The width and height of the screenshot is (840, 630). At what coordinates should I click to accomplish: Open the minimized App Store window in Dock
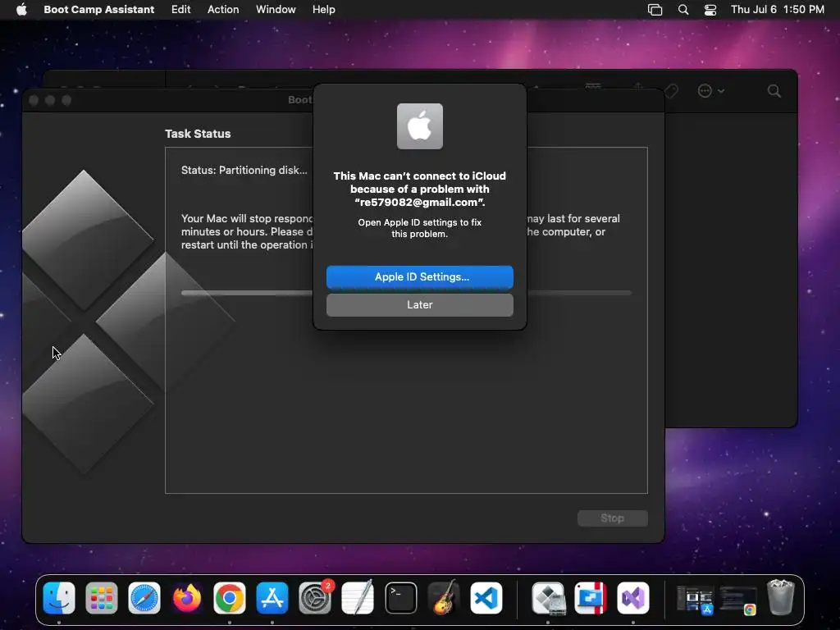coord(695,600)
